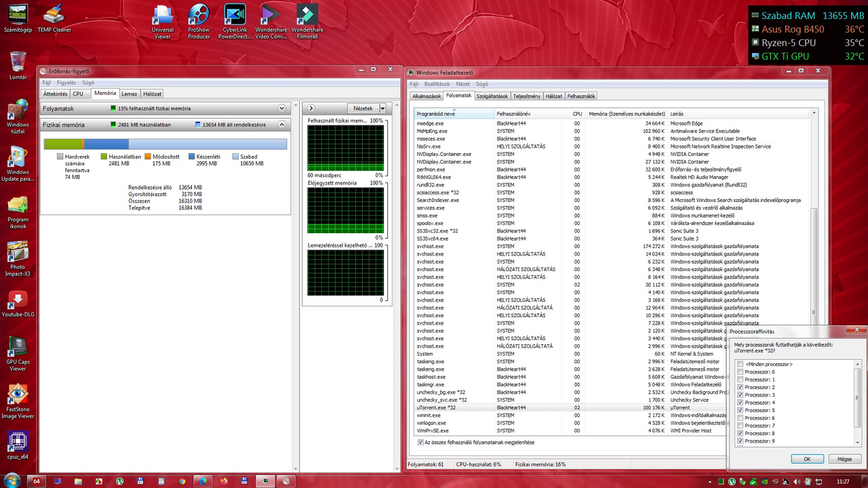Image resolution: width=868 pixels, height=488 pixels.
Task: Open CyberLink PowerDirector shortcut
Action: (235, 22)
